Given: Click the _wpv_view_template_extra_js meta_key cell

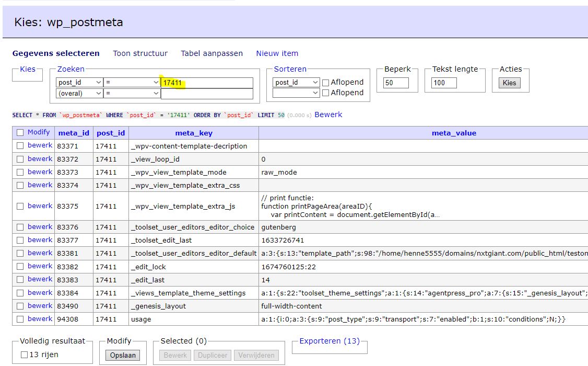Looking at the screenshot, I should click(x=194, y=206).
